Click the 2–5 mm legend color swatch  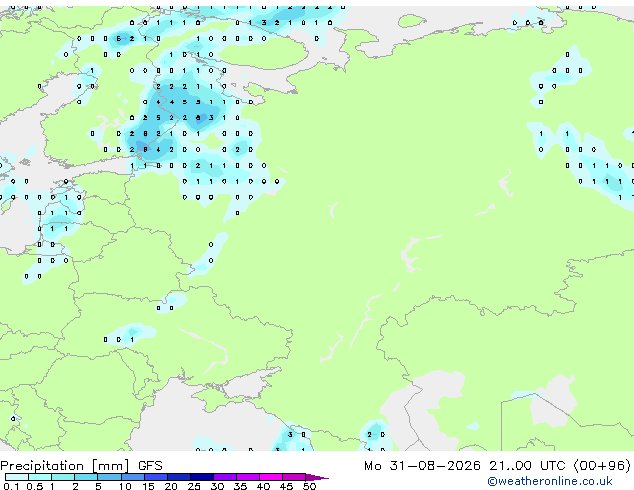(86, 477)
